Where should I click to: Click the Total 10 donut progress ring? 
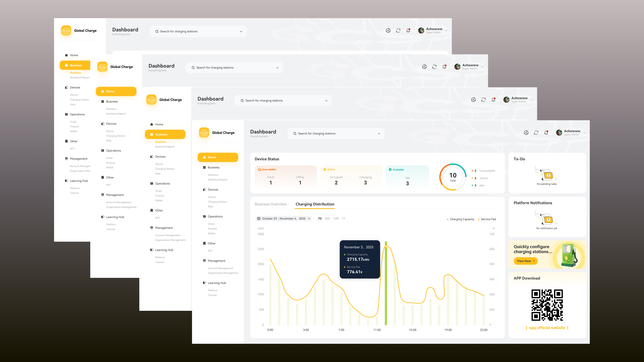453,177
